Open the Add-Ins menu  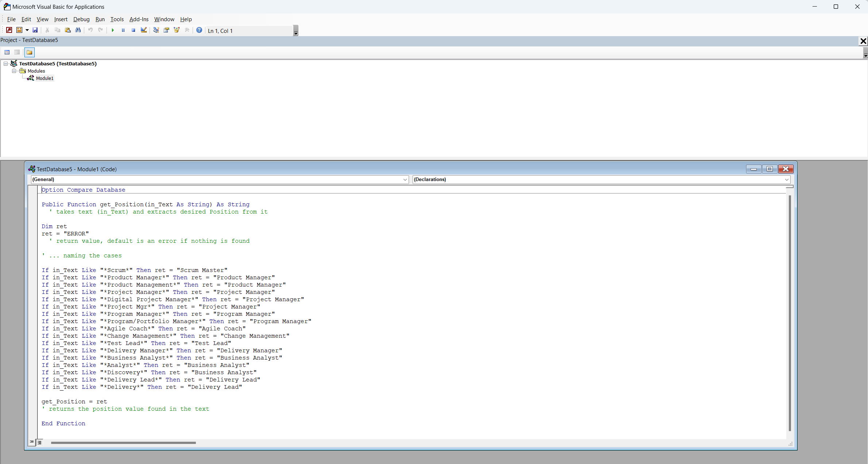pyautogui.click(x=139, y=19)
